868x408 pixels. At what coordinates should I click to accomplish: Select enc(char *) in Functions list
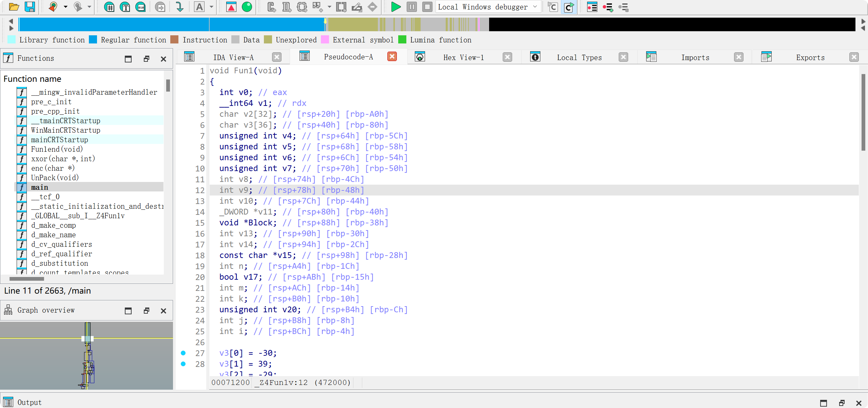[x=53, y=168]
